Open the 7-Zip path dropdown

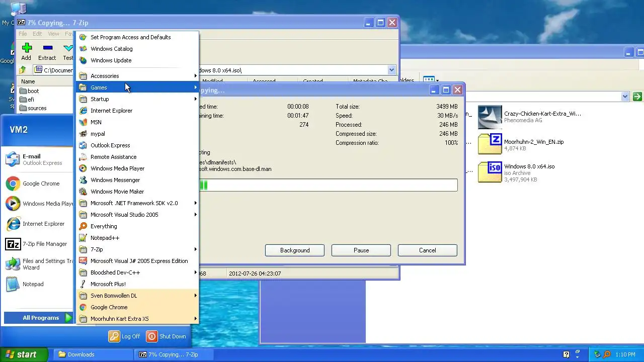(x=391, y=70)
